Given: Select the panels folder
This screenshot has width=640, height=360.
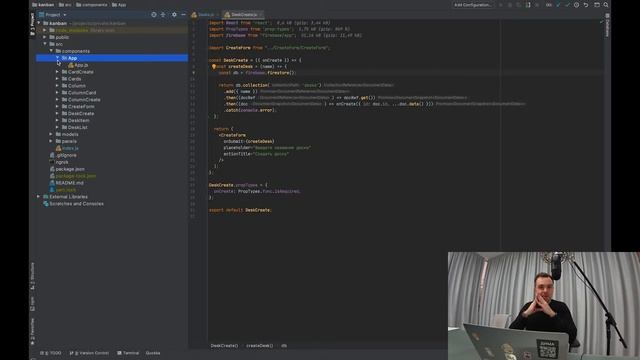Looking at the screenshot, I should pyautogui.click(x=66, y=141).
